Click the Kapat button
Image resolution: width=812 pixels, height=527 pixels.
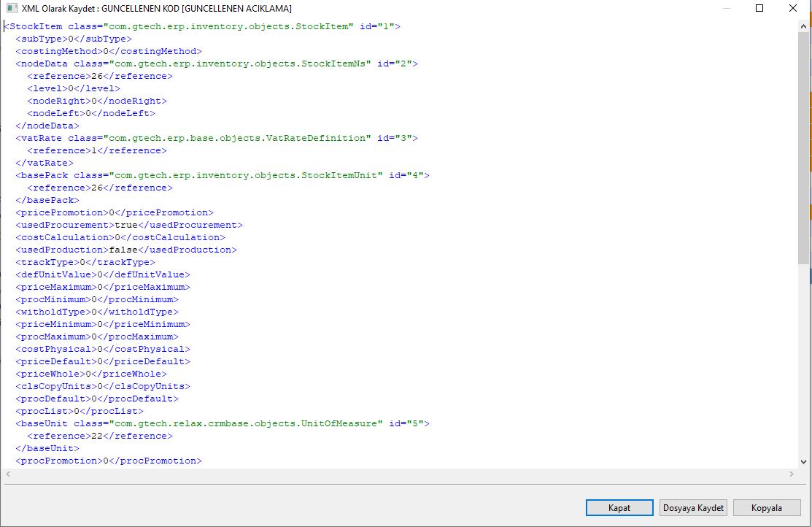(619, 508)
